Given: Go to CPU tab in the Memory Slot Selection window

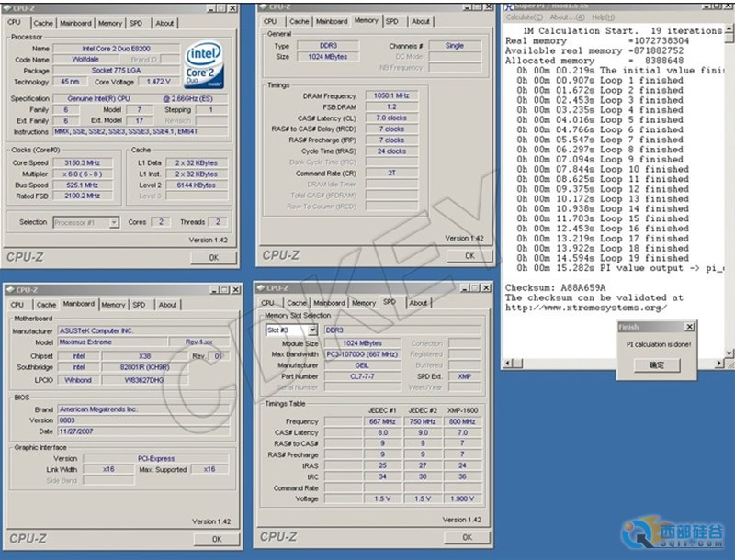Looking at the screenshot, I should pyautogui.click(x=267, y=303).
